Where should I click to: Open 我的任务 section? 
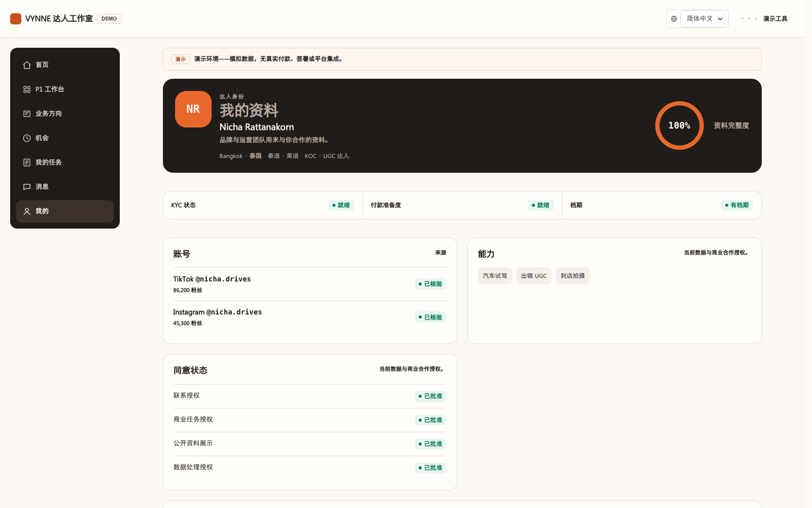[x=65, y=163]
